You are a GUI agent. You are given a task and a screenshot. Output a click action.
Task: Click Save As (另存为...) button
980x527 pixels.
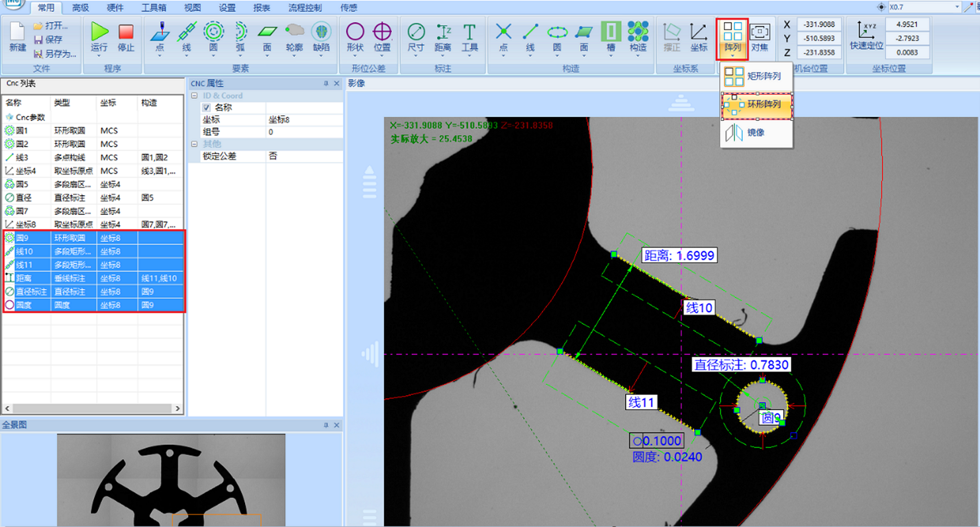[x=55, y=54]
